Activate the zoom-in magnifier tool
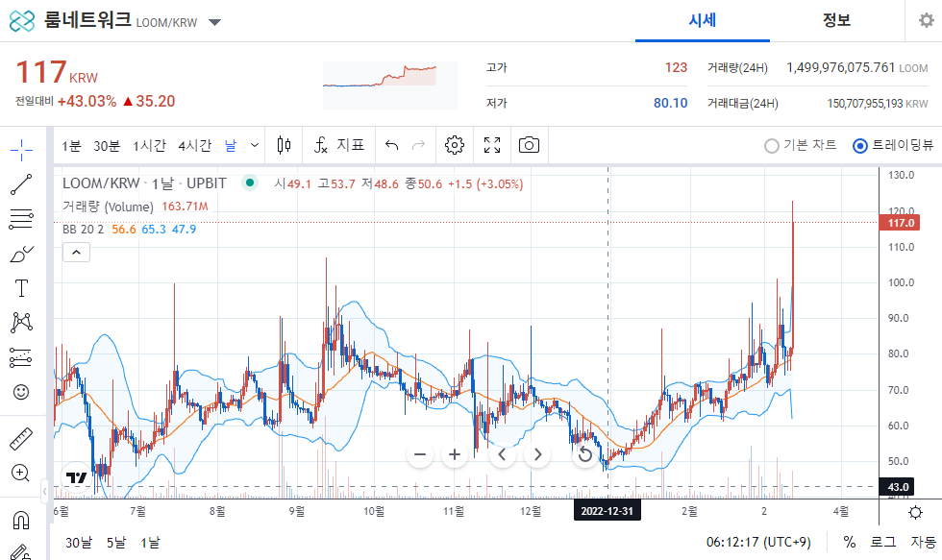Viewport: 942px width, 560px height. click(x=21, y=473)
